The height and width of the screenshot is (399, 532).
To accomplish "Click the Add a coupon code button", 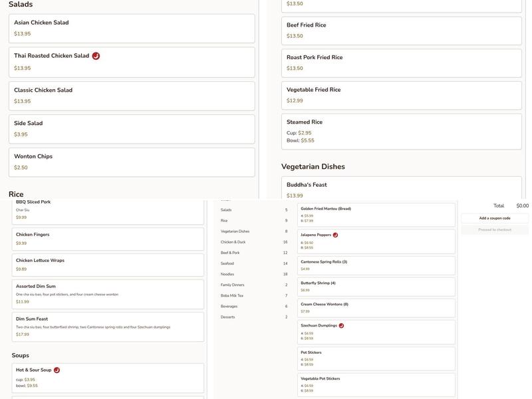I will click(494, 218).
